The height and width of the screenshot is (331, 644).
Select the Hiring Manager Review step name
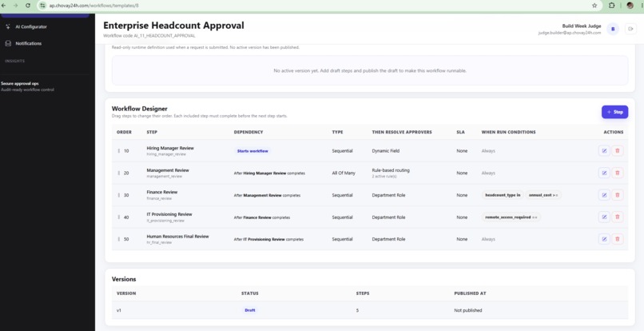pos(170,148)
